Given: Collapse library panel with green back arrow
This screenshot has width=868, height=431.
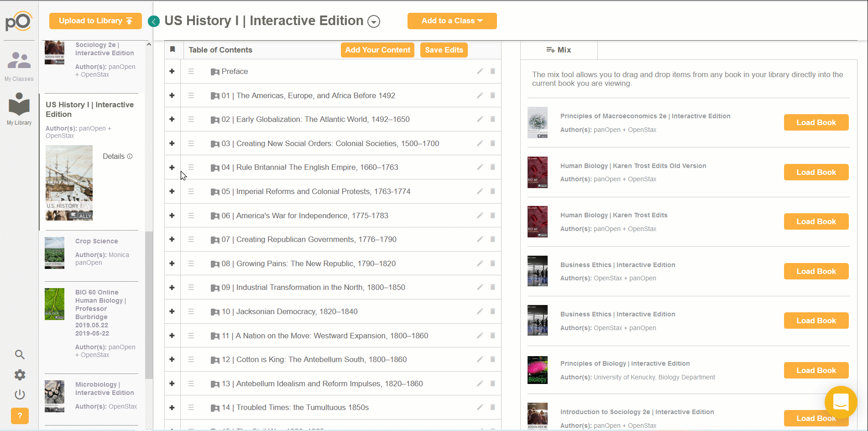Looking at the screenshot, I should [x=154, y=21].
